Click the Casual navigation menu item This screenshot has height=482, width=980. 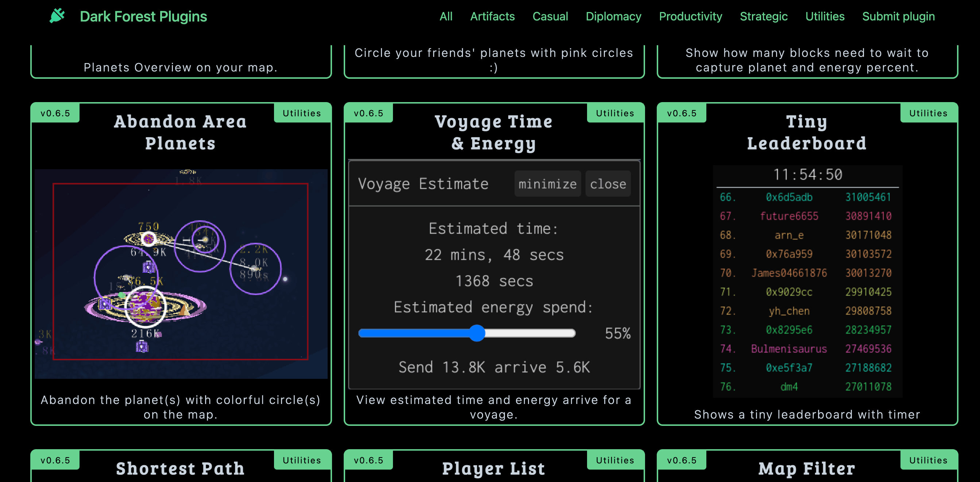click(549, 16)
